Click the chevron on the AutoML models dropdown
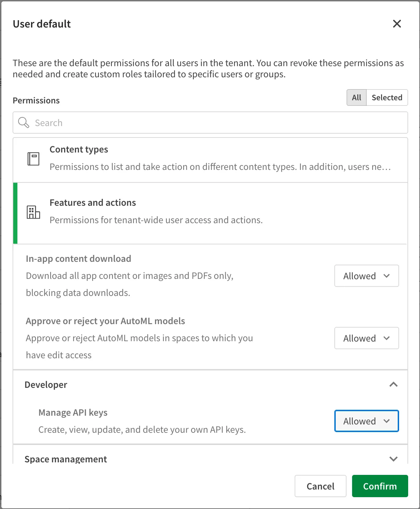The image size is (420, 509). (387, 338)
